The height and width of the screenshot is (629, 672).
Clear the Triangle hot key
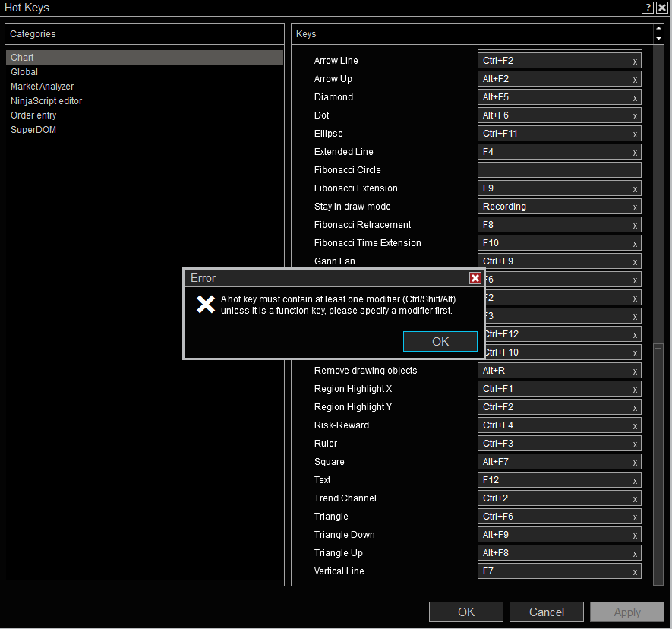point(635,517)
